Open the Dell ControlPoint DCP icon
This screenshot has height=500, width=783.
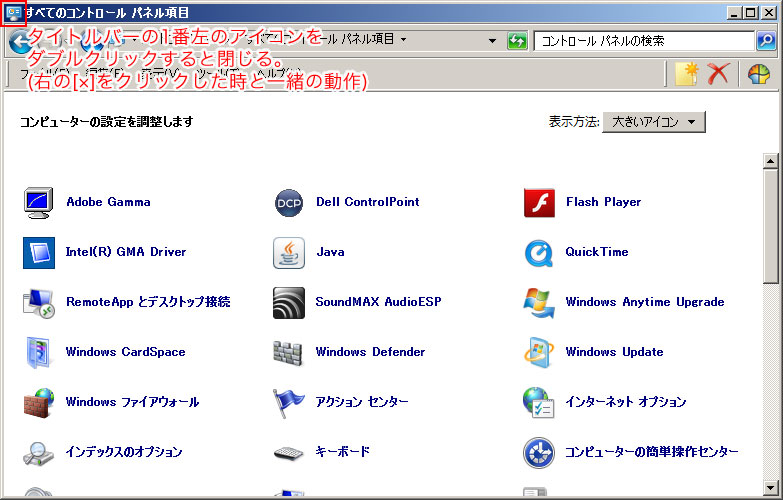pyautogui.click(x=289, y=203)
